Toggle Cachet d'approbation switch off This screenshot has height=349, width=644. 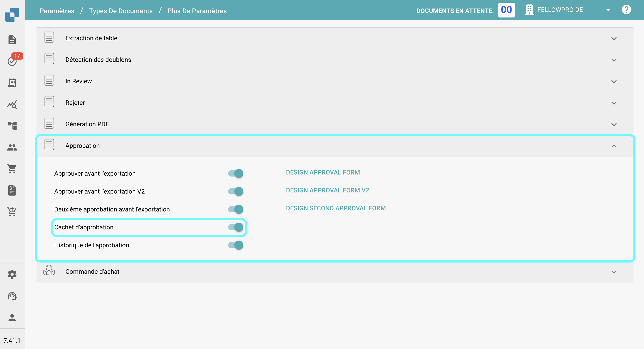pos(236,227)
